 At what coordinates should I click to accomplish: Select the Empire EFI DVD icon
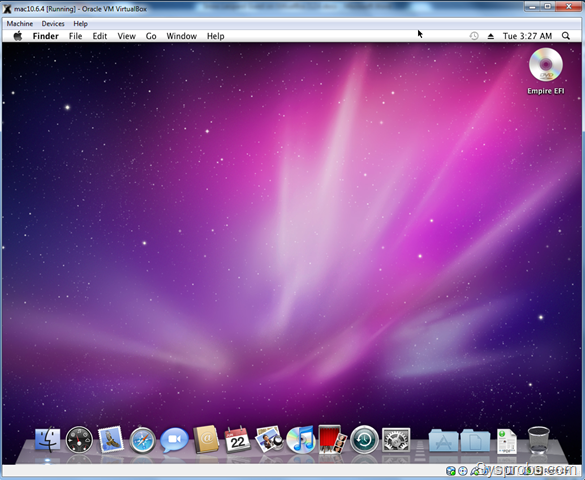(x=546, y=65)
